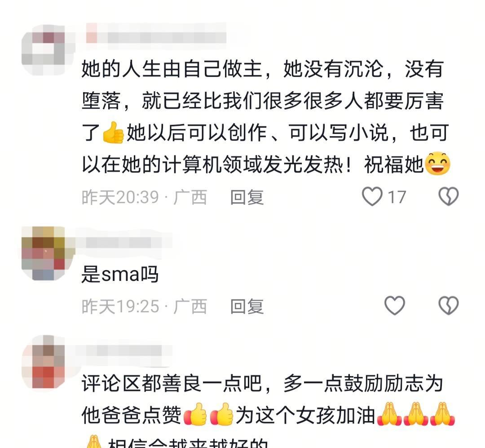The image size is (485, 448).
Task: Tap the grinning emoji after "祝福她"
Action: [438, 164]
